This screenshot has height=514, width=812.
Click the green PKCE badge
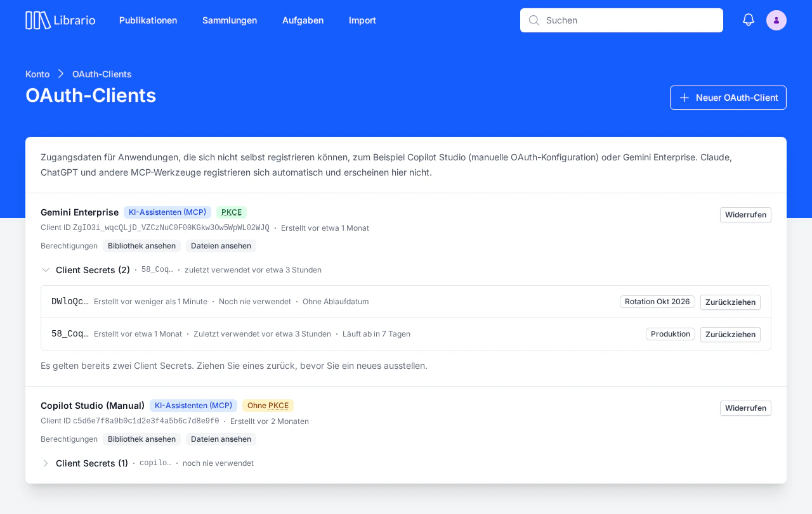pos(232,212)
